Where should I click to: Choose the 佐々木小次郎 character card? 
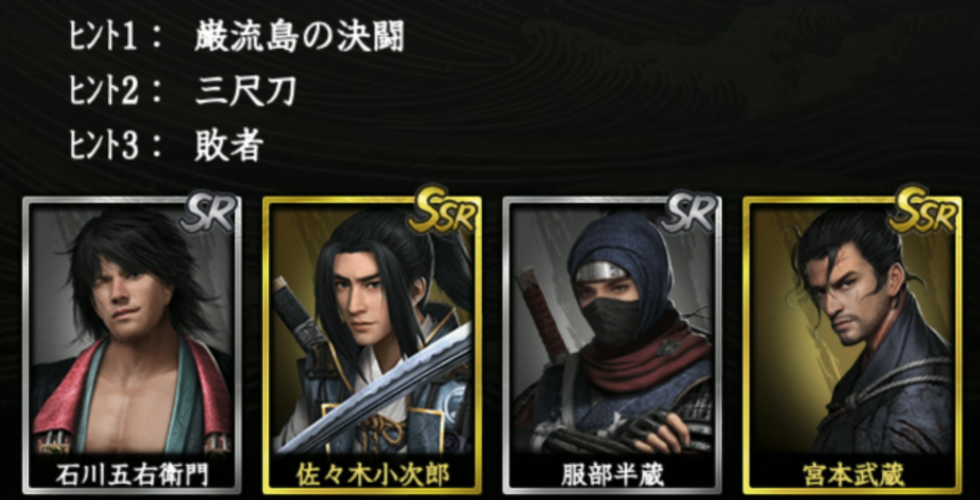click(x=372, y=345)
